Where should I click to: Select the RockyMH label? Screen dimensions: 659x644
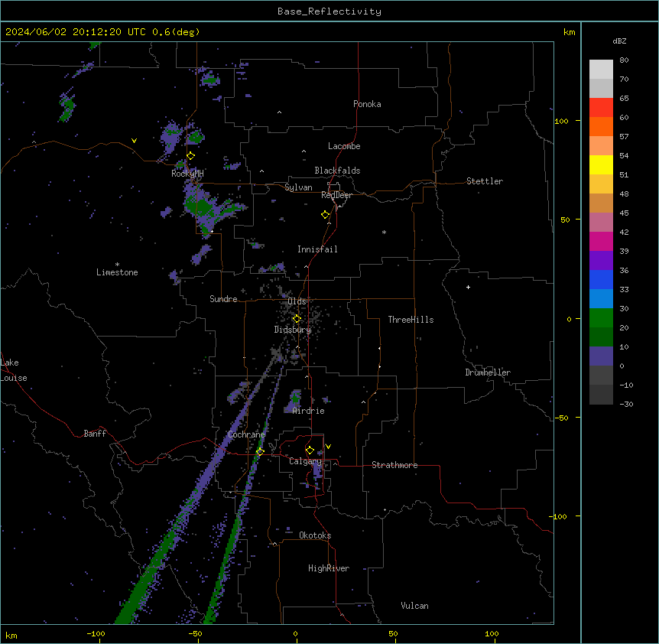click(187, 174)
